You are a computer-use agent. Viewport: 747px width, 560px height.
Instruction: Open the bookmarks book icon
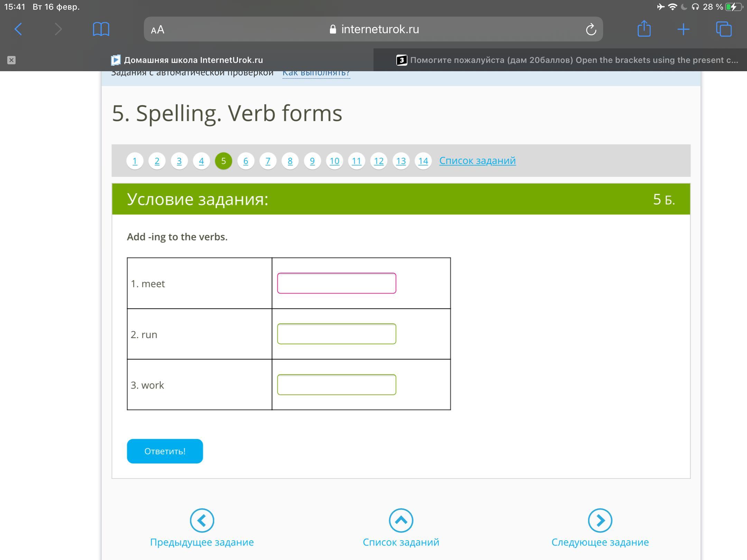coord(101,29)
